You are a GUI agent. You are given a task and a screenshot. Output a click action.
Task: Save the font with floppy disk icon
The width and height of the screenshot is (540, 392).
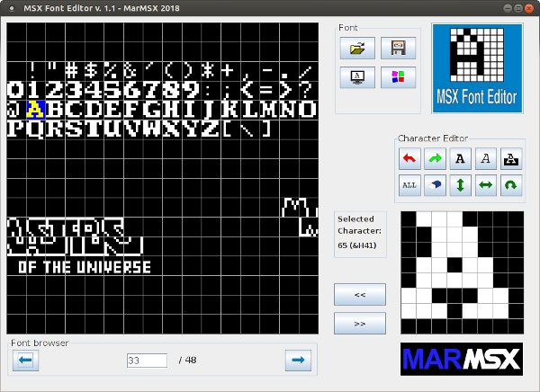click(x=398, y=48)
